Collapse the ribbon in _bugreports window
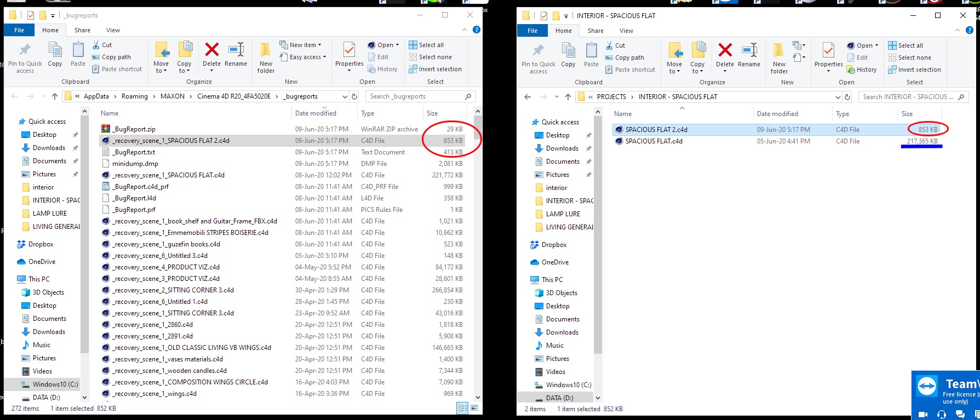The width and height of the screenshot is (980, 420). pyautogui.click(x=465, y=30)
